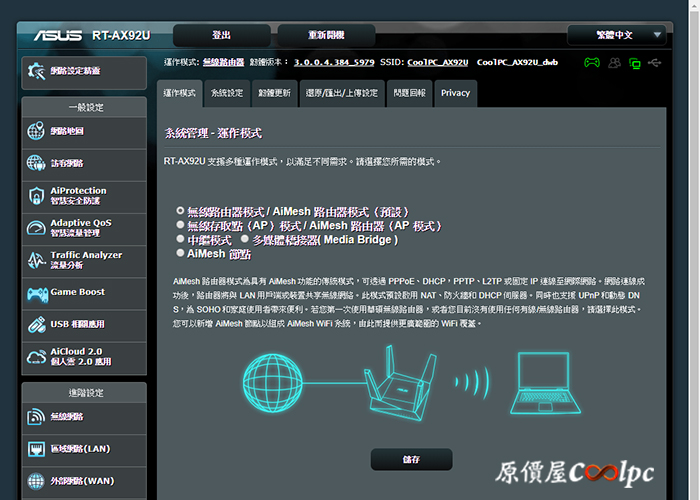The width and height of the screenshot is (700, 500).
Task: Open Adaptive QoS menu label
Action: (x=81, y=228)
